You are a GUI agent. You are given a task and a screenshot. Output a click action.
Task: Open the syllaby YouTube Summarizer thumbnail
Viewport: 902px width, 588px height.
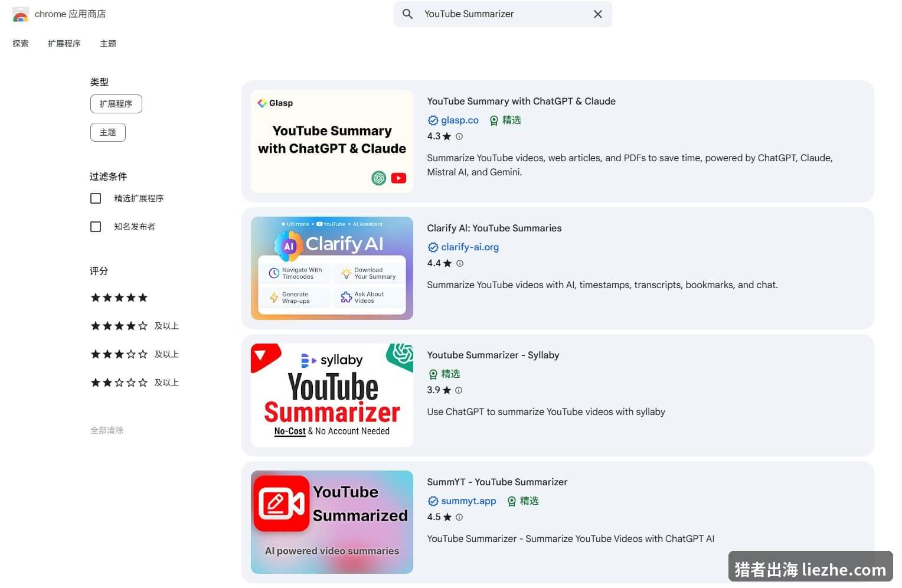[x=332, y=395]
